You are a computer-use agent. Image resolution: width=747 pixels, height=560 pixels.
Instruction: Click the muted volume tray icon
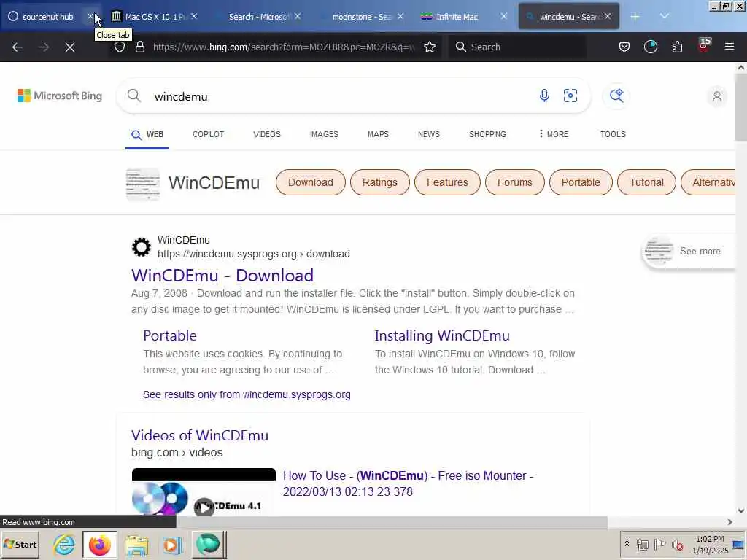[x=677, y=544]
